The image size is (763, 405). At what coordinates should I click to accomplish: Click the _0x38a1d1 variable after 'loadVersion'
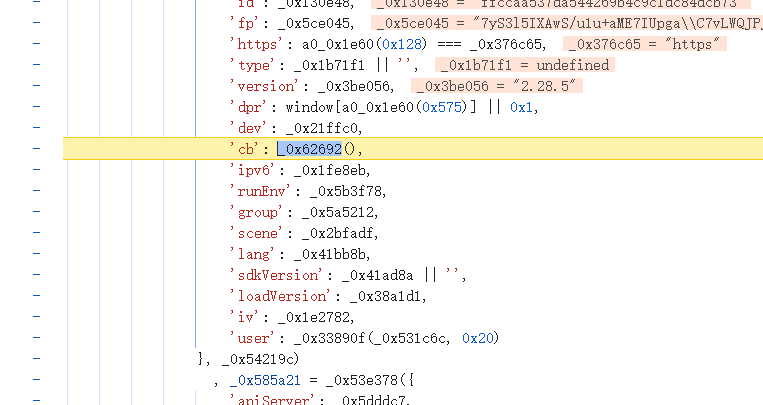(389, 296)
